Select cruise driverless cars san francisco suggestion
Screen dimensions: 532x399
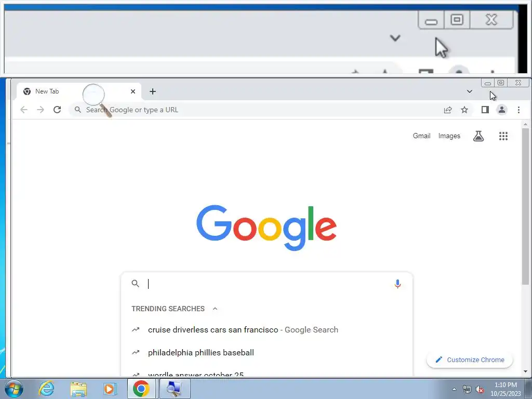click(267, 330)
